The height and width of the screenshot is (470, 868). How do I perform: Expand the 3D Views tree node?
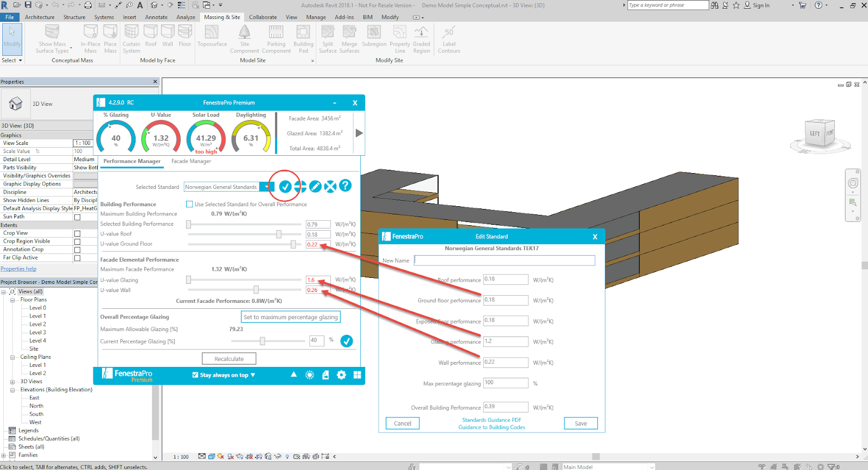coord(12,382)
